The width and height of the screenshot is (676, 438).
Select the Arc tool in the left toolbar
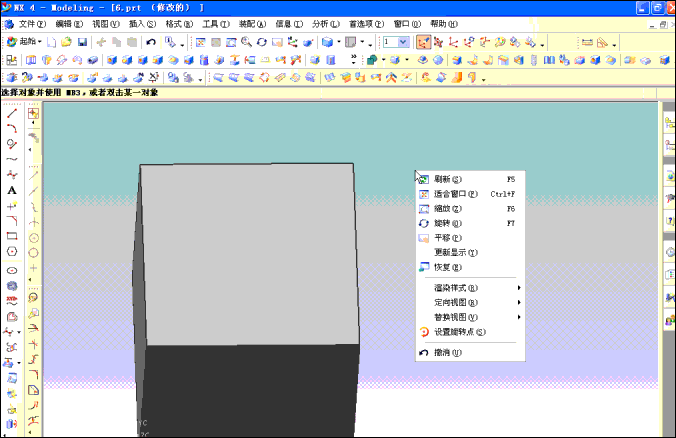tap(12, 128)
